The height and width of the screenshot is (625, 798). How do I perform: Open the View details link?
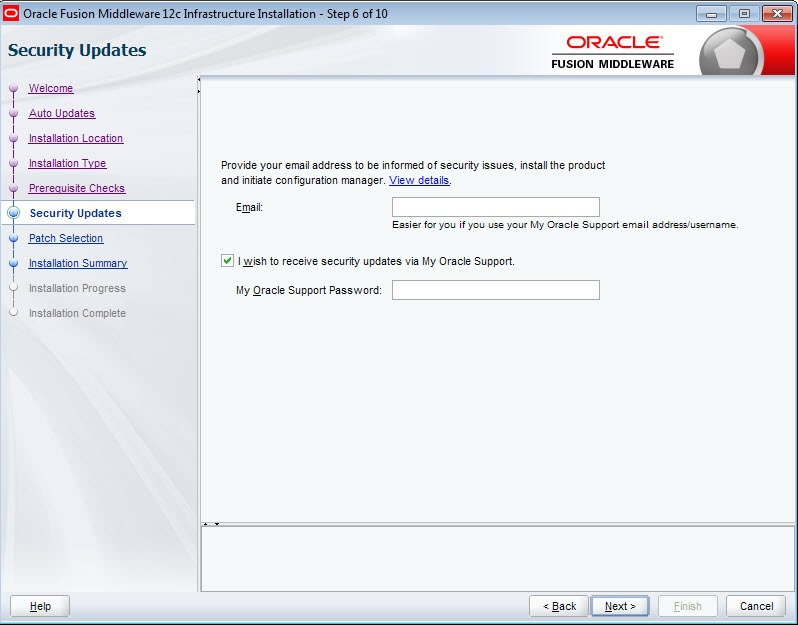(x=419, y=180)
